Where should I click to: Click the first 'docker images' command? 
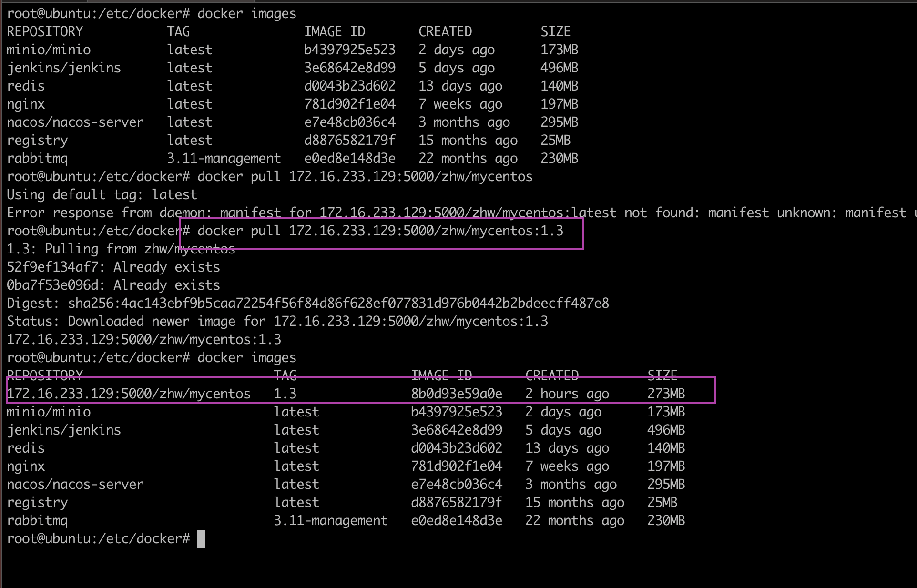[246, 14]
